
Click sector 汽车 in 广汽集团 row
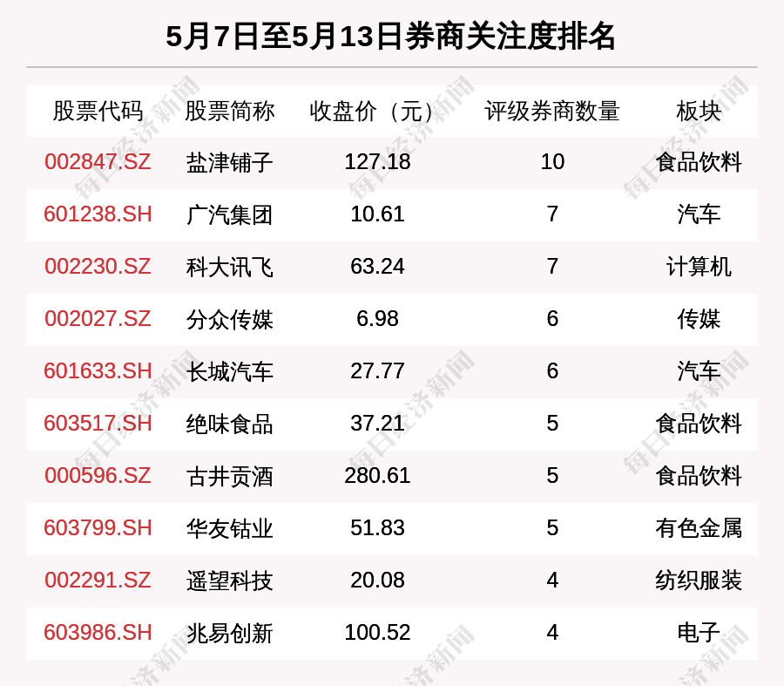[699, 214]
